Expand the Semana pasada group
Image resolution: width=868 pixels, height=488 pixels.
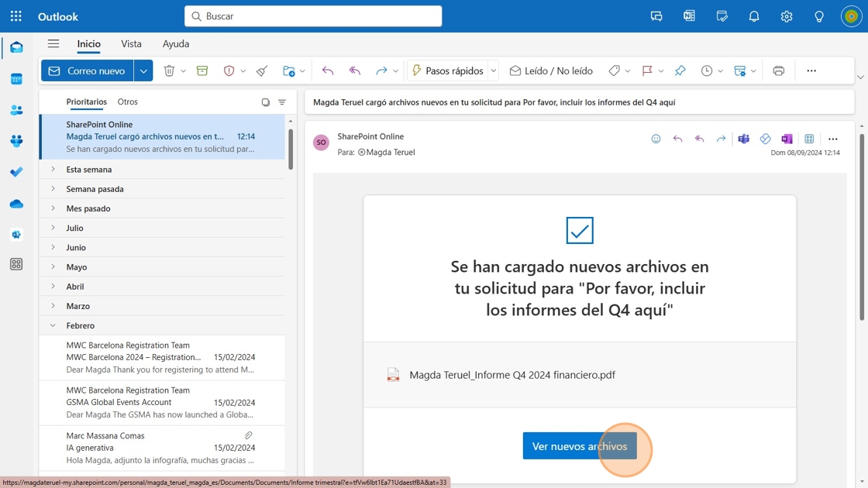click(53, 189)
